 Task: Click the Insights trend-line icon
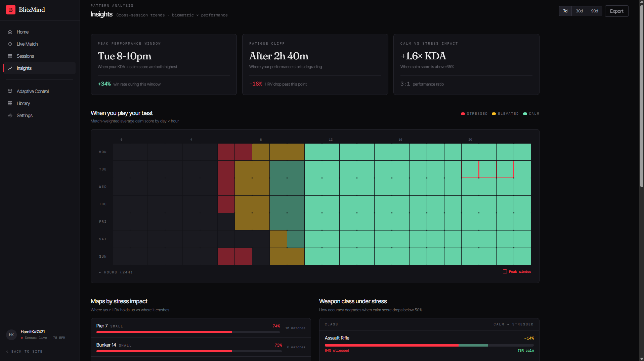pos(10,68)
